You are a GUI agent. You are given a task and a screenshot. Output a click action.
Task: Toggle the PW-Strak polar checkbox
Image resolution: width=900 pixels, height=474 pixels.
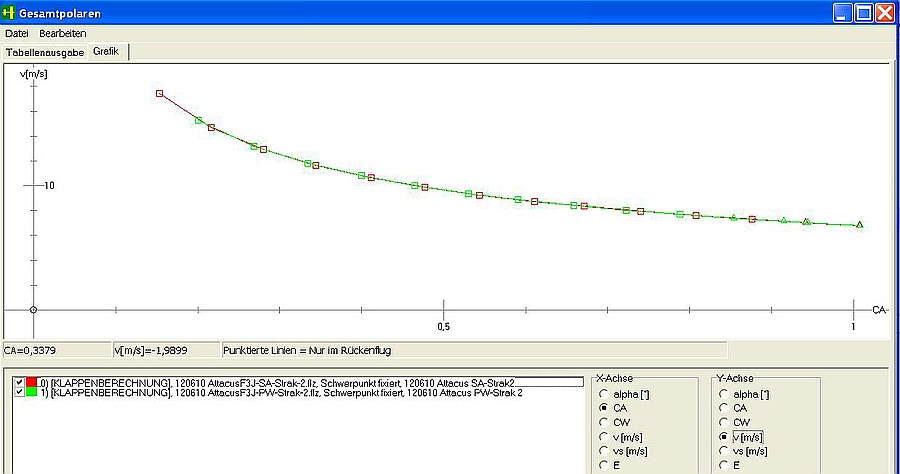20,393
